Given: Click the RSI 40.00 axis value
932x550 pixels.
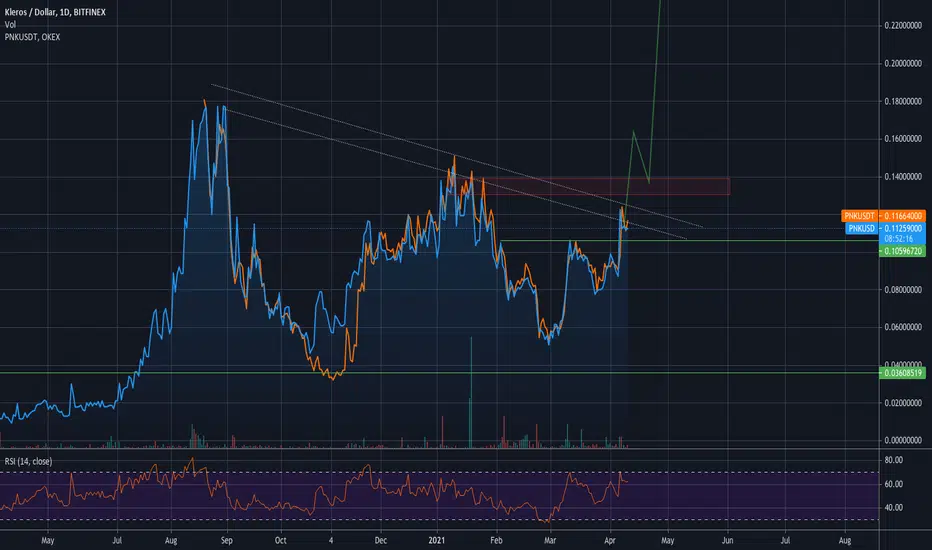Looking at the screenshot, I should 893,507.
